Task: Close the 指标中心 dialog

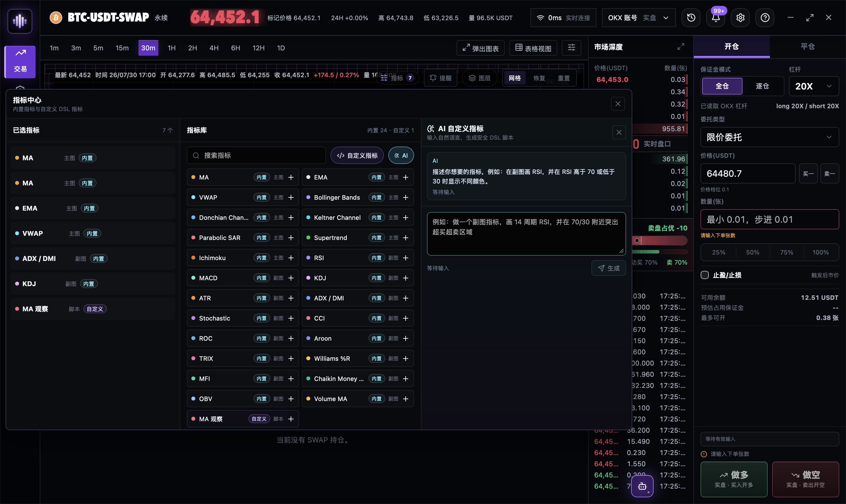Action: tap(618, 104)
